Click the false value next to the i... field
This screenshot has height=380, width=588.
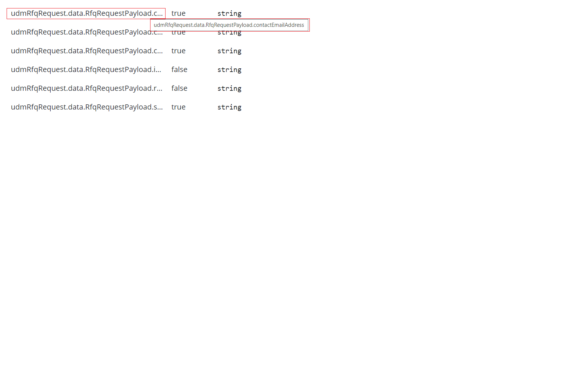(x=179, y=69)
